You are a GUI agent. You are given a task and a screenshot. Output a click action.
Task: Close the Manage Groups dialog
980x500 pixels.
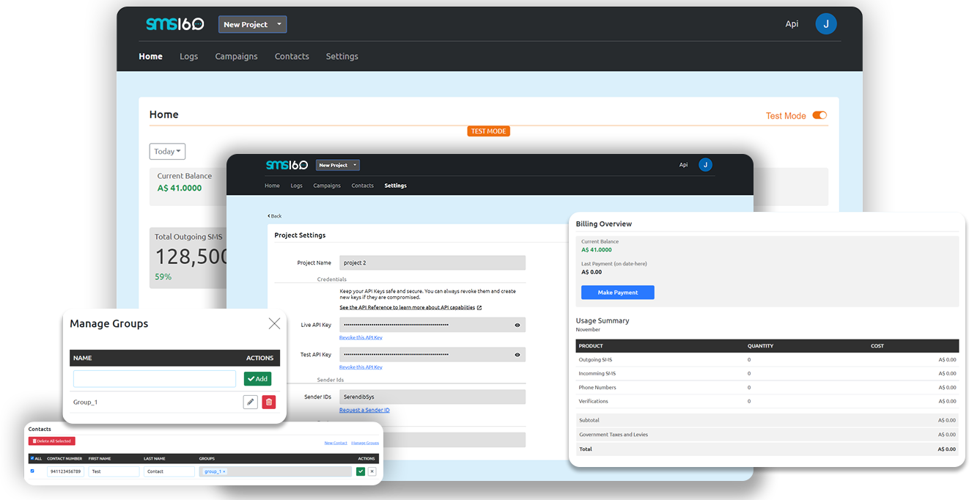[x=274, y=323]
